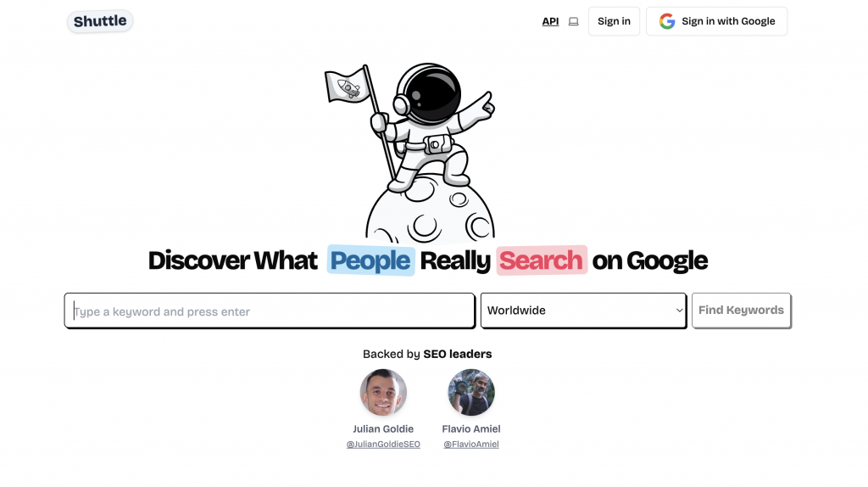Image resolution: width=868 pixels, height=487 pixels.
Task: Click the Google G logo icon
Action: coord(667,21)
